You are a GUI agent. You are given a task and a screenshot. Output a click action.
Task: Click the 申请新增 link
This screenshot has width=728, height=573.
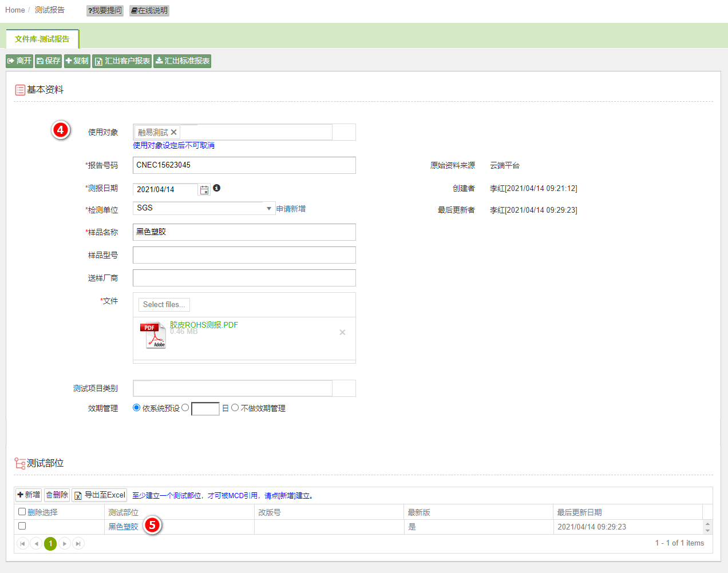point(291,209)
